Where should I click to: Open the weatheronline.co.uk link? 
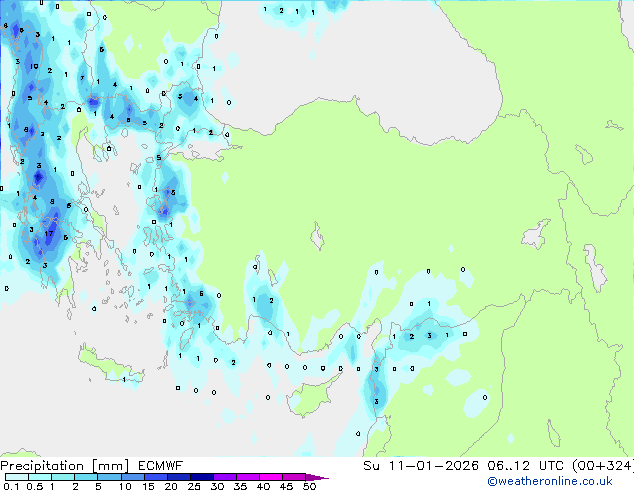pos(549,481)
